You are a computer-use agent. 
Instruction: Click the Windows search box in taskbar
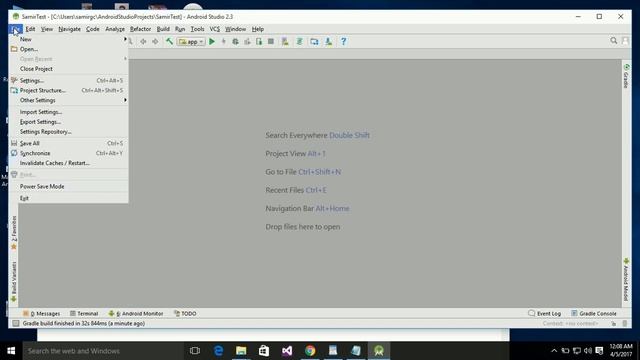pyautogui.click(x=103, y=351)
